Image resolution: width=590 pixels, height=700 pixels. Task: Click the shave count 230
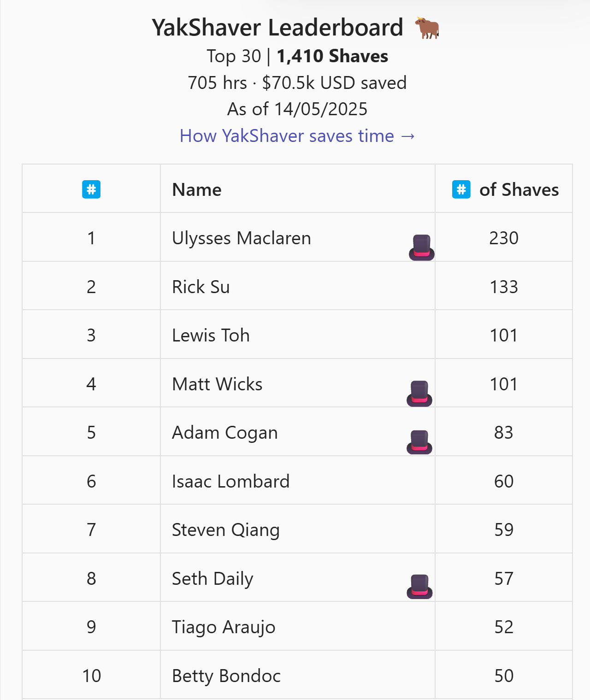coord(504,238)
